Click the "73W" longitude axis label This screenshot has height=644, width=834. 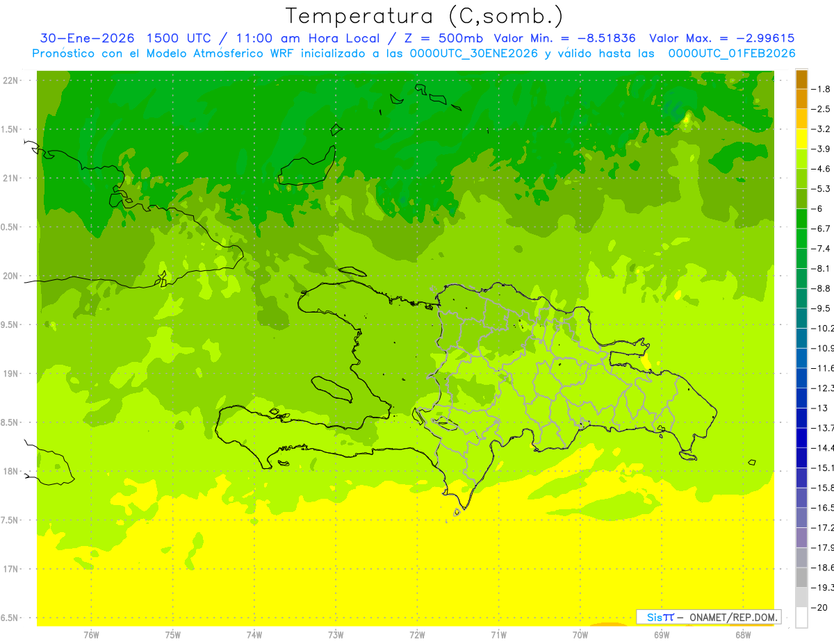[x=336, y=634]
